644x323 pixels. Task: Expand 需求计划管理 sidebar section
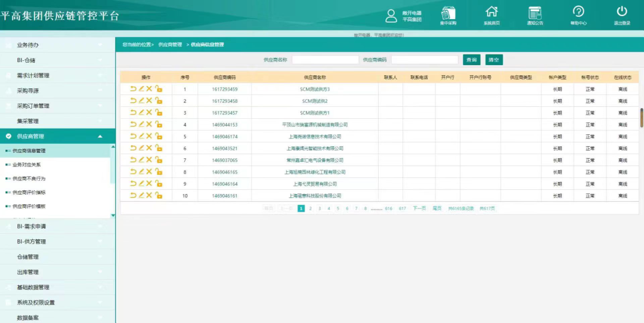pos(57,75)
